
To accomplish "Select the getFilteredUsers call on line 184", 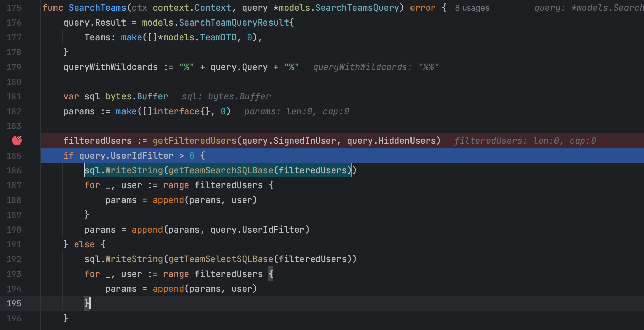I will pyautogui.click(x=194, y=140).
